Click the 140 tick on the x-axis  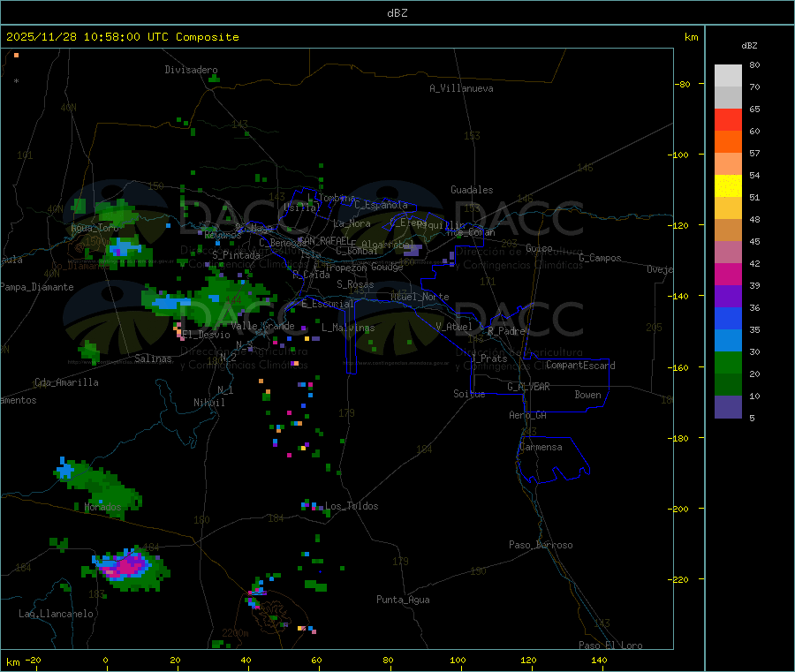[599, 660]
